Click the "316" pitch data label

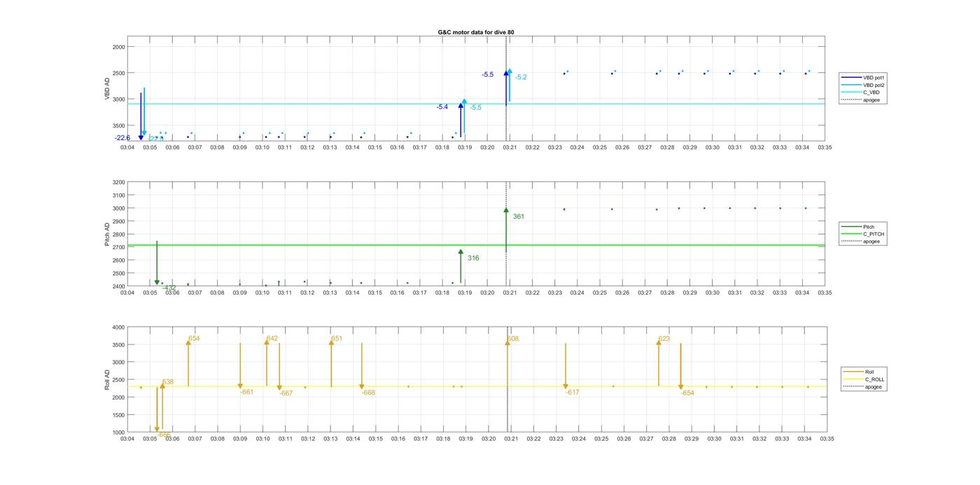point(473,258)
